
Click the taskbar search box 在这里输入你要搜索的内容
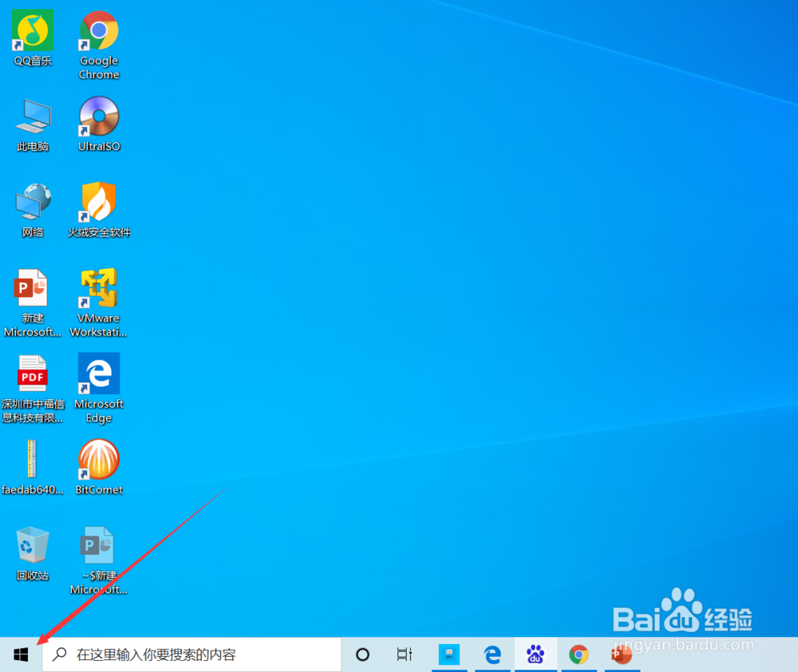192,654
